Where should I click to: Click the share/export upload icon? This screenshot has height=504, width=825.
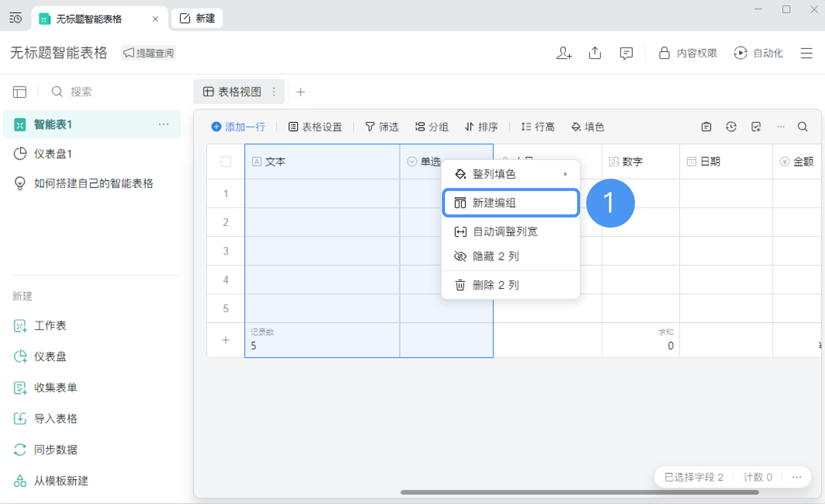click(x=595, y=53)
